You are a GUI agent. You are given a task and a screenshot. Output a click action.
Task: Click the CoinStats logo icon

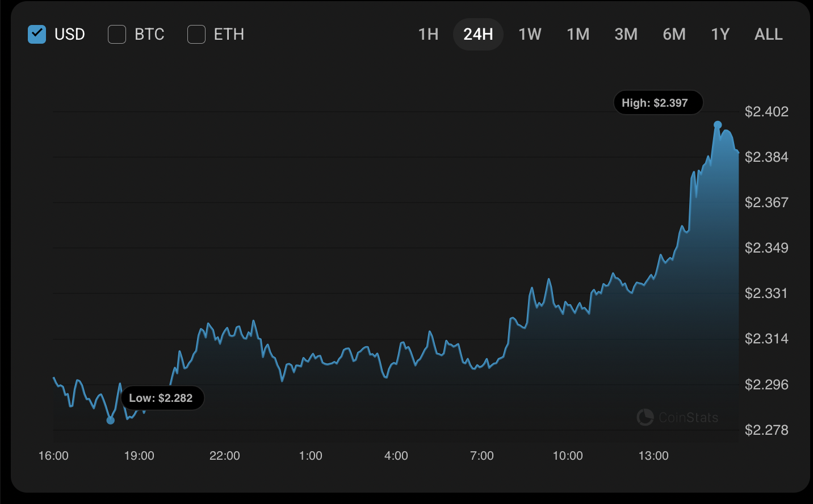pyautogui.click(x=645, y=418)
